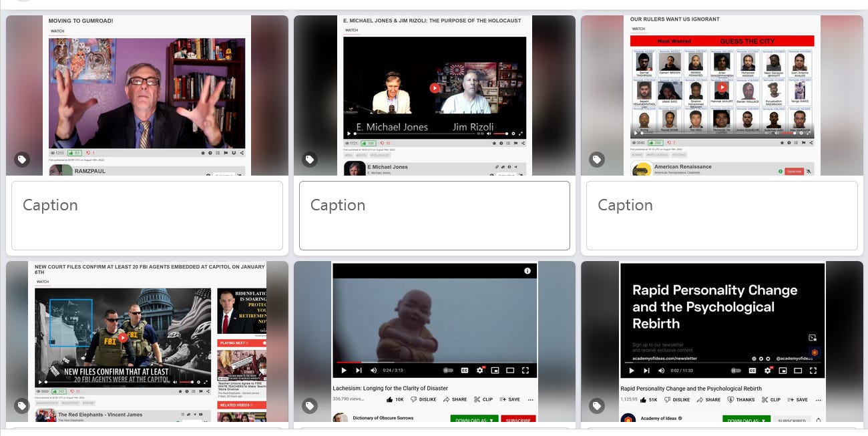Switch Lachesism player to theater mode

point(510,371)
